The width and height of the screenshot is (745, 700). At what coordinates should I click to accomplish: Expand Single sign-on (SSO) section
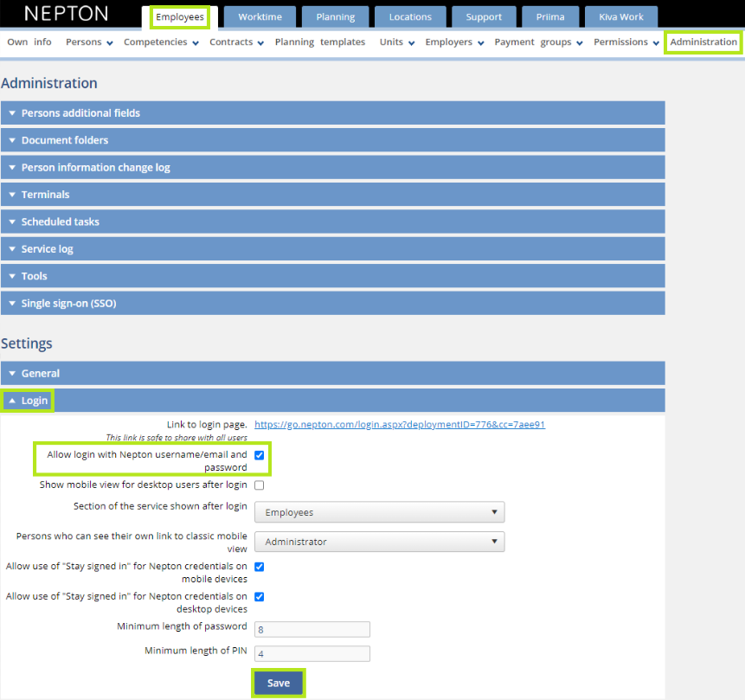[x=332, y=303]
